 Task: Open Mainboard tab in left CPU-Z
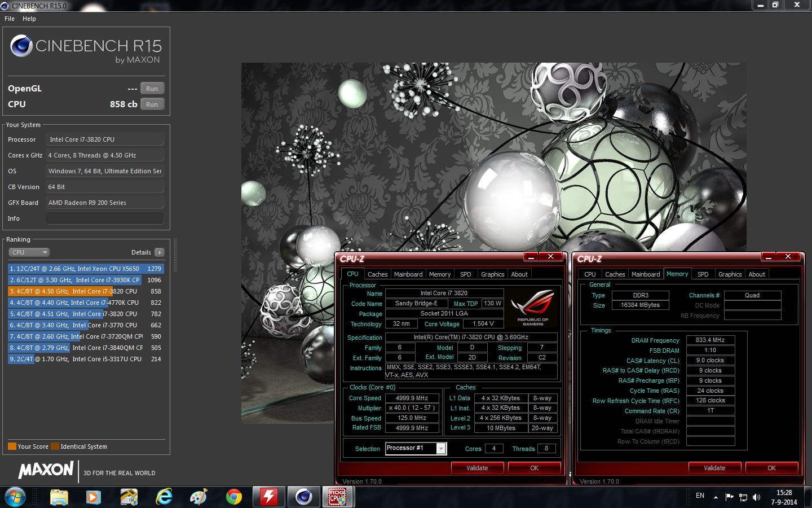pos(408,274)
